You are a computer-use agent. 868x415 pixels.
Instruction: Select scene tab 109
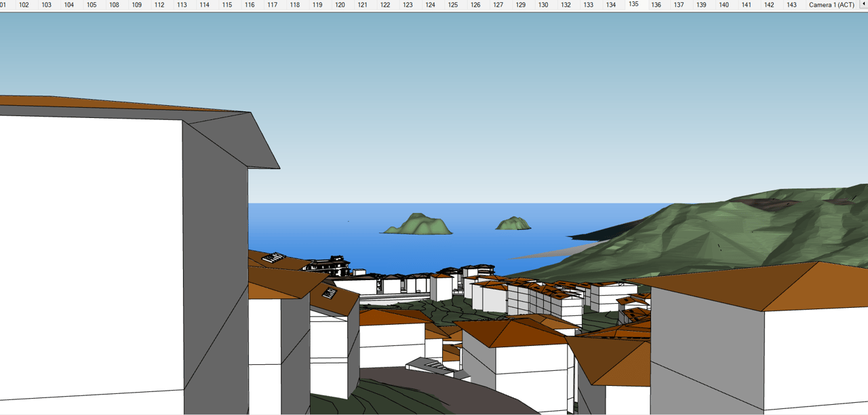click(137, 5)
